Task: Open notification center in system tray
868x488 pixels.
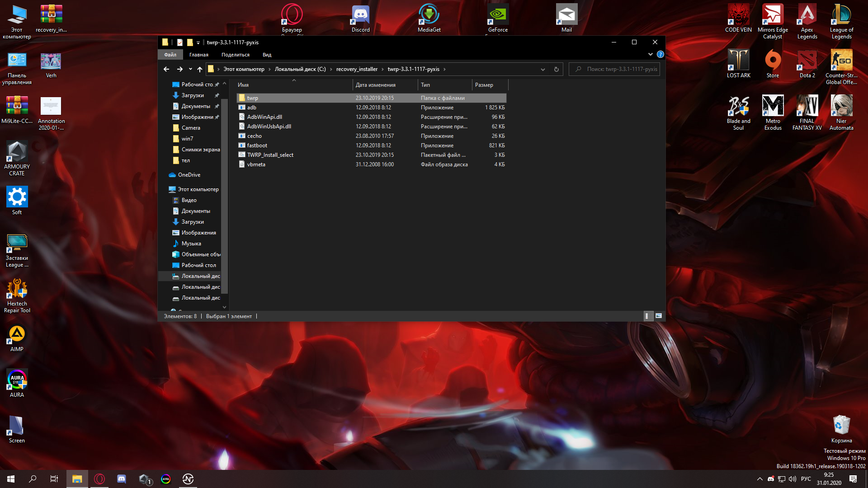Action: [853, 479]
